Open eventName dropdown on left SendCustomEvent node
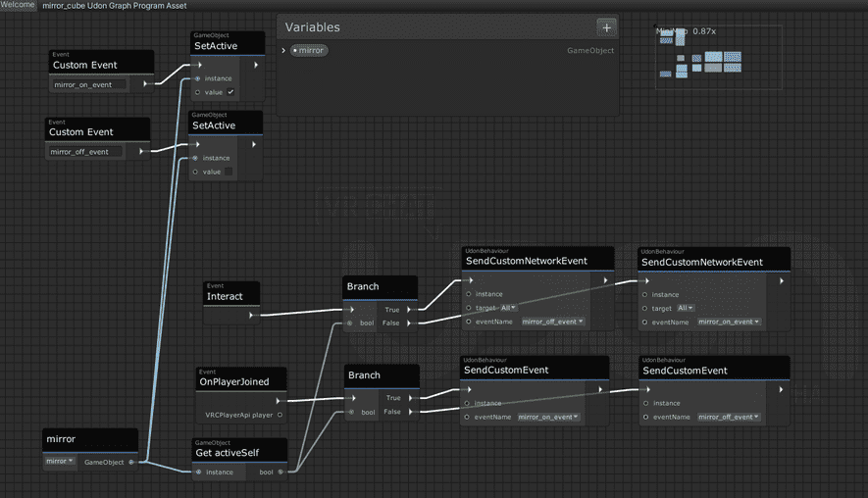 click(x=548, y=417)
